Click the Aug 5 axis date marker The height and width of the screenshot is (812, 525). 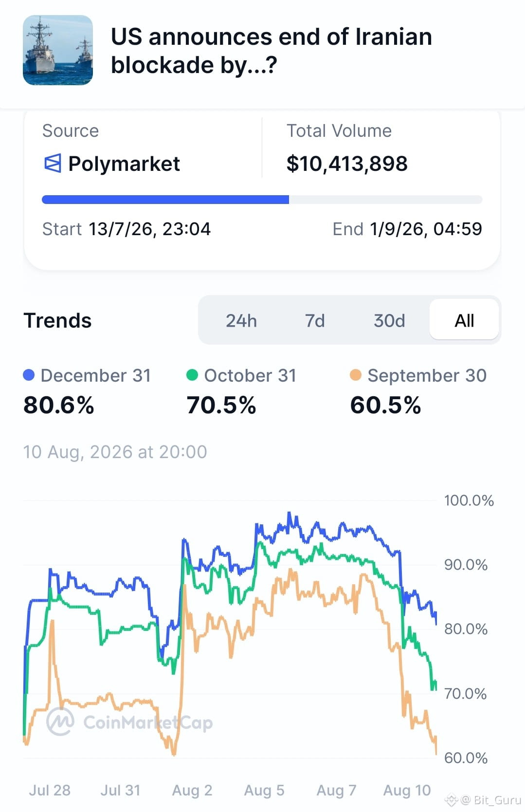pyautogui.click(x=264, y=790)
